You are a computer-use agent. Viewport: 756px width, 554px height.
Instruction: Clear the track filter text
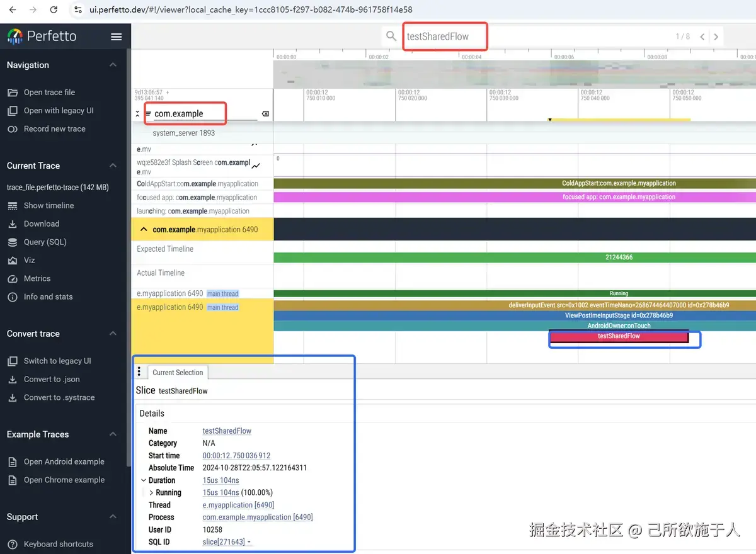point(265,114)
